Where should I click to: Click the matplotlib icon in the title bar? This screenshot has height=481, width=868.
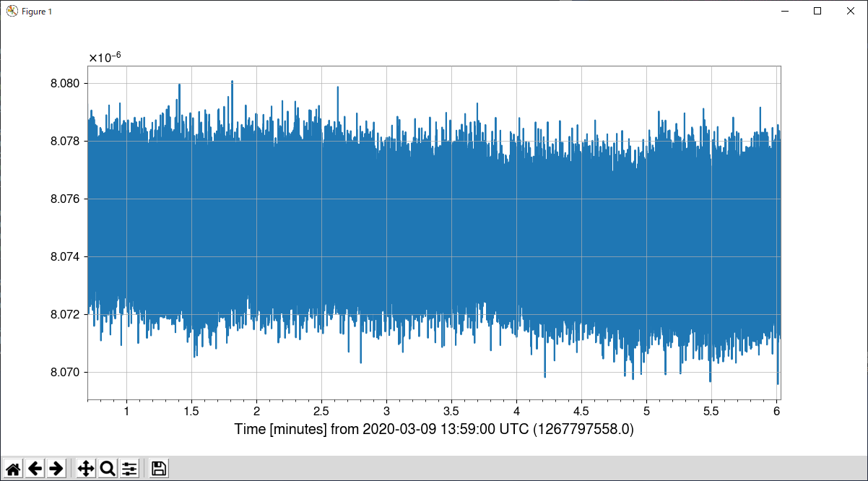click(12, 11)
